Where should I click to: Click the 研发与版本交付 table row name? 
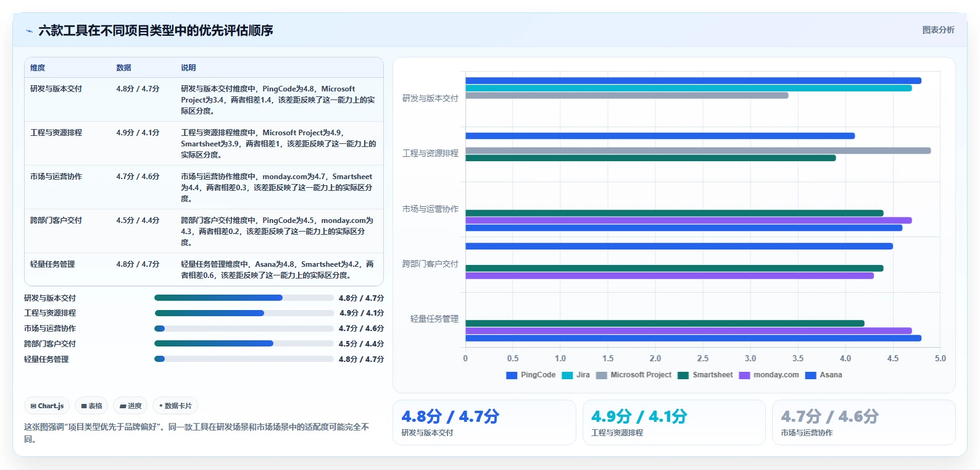[56, 89]
